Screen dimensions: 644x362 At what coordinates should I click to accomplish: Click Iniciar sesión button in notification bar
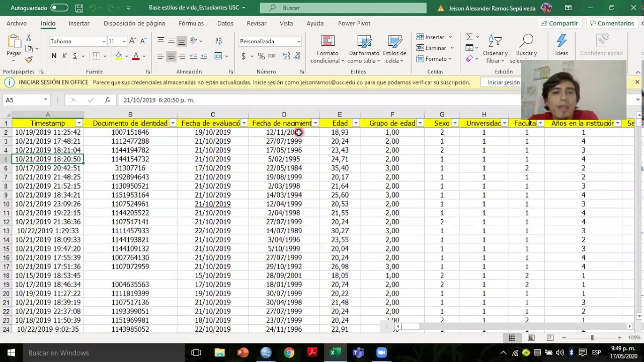503,82
